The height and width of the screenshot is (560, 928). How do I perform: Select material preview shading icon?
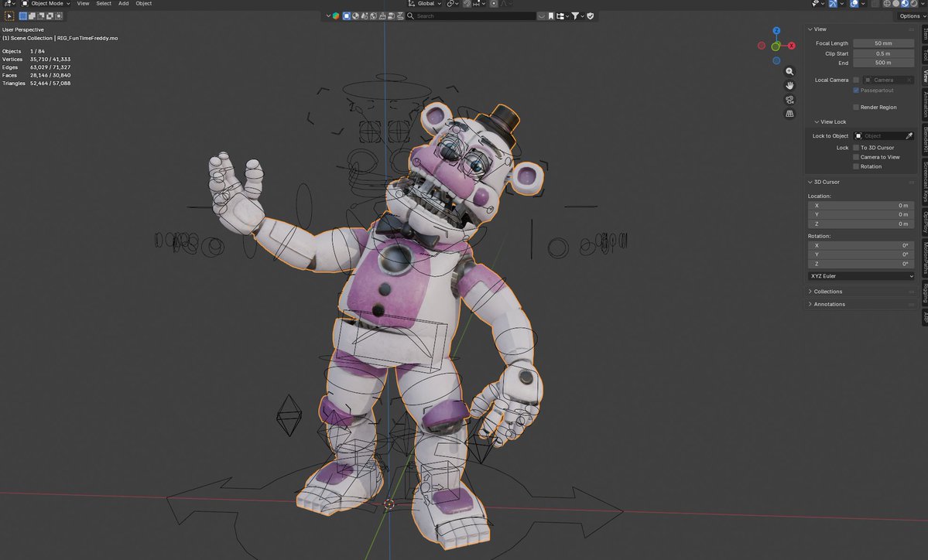click(905, 4)
